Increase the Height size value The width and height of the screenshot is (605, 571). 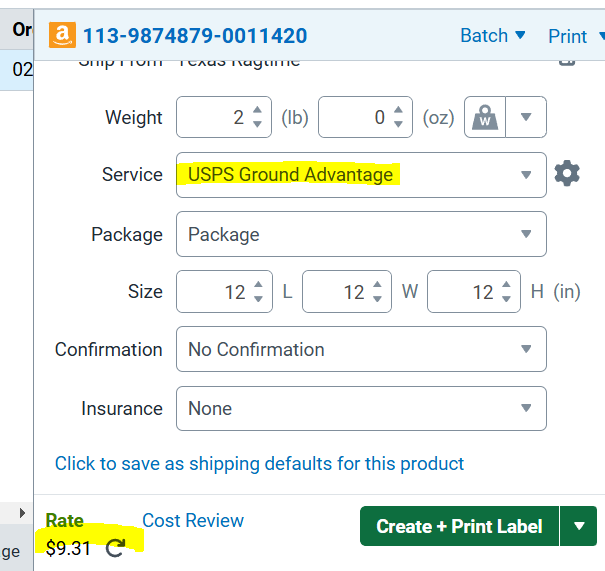point(506,285)
